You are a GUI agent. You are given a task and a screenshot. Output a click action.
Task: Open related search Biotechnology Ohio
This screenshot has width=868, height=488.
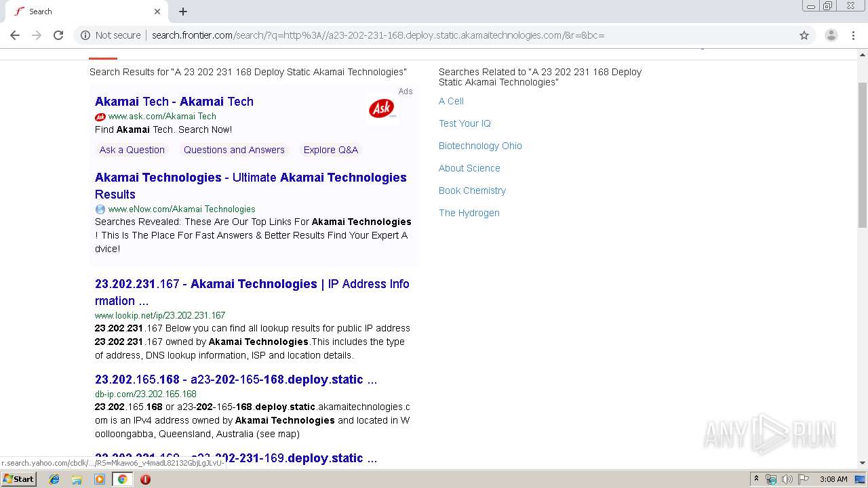(x=480, y=146)
